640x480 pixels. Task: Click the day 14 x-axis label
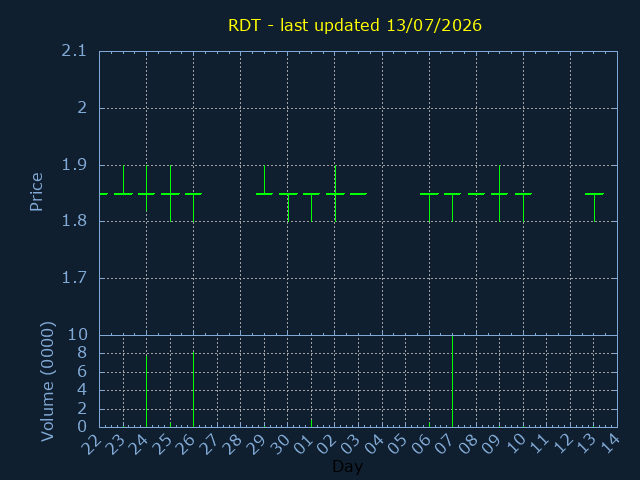[x=609, y=444]
